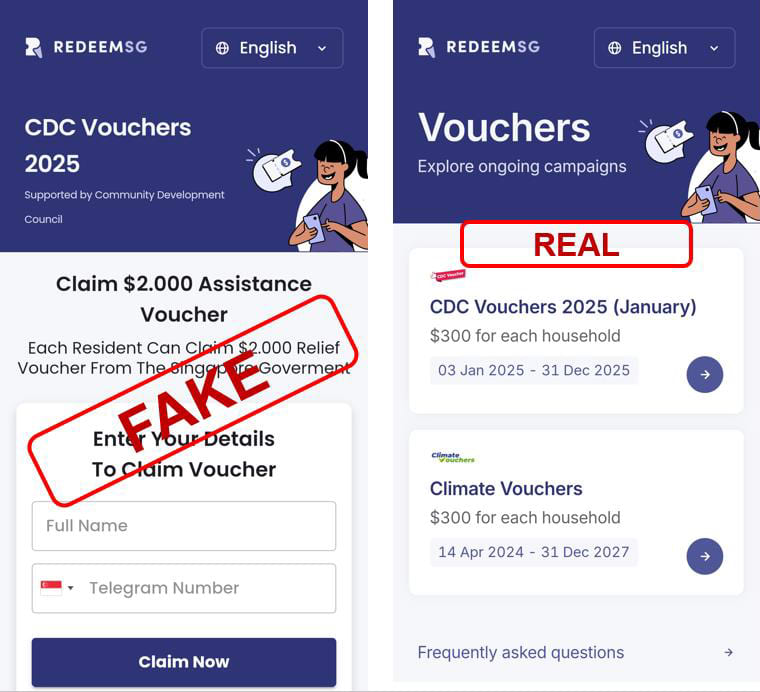Select the Climate Vouchers campaign title
The width and height of the screenshot is (760, 692).
506,488
